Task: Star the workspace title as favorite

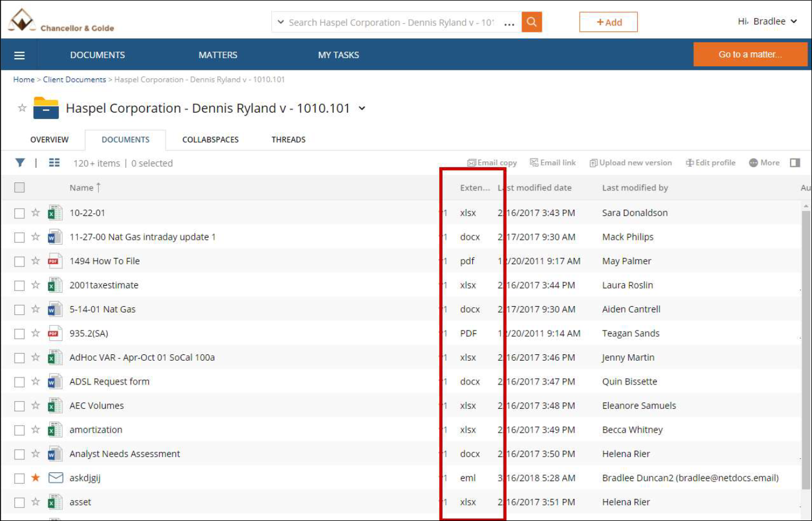Action: pyautogui.click(x=22, y=108)
